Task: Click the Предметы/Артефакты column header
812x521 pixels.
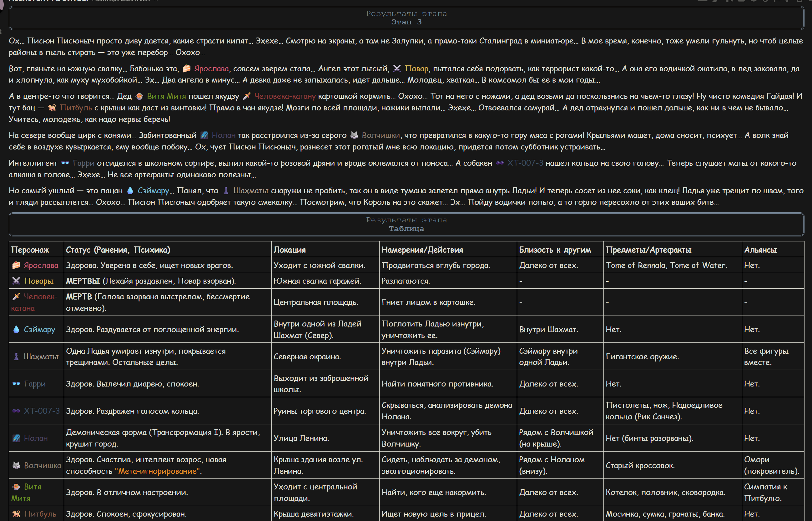Action: (x=648, y=250)
